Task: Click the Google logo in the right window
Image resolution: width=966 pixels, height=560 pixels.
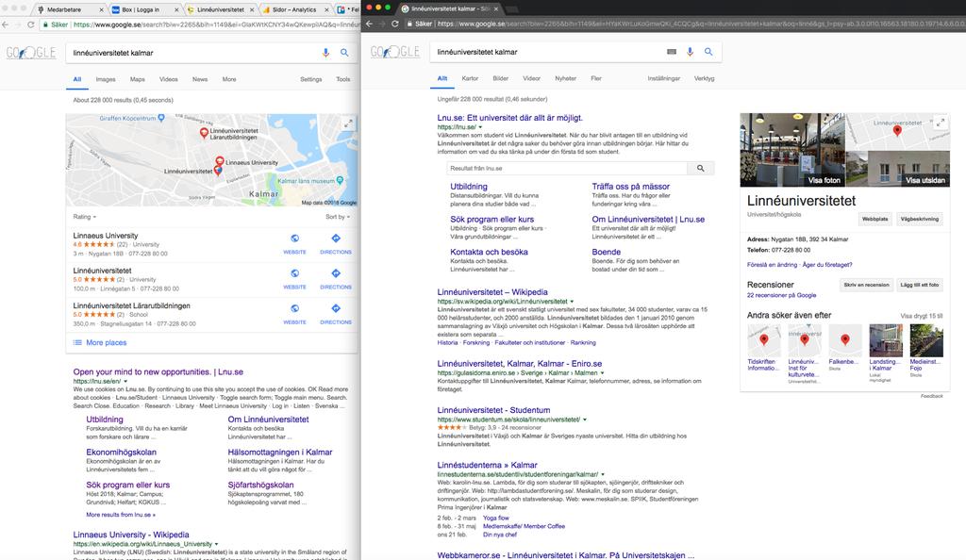Action: (395, 52)
